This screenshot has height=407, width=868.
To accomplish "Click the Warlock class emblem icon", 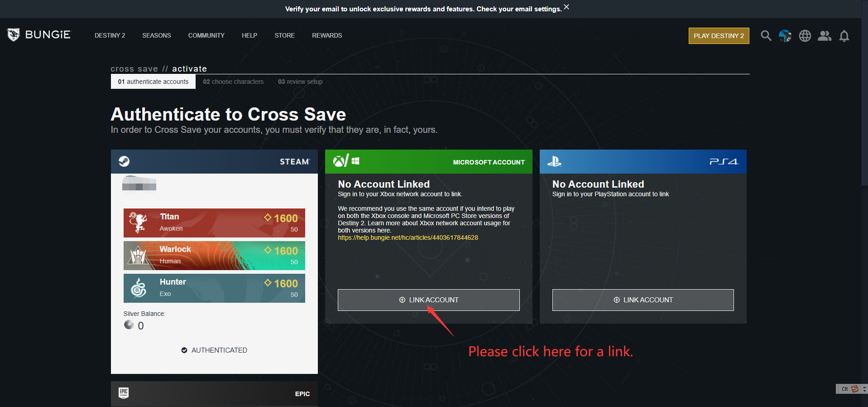I will 139,255.
